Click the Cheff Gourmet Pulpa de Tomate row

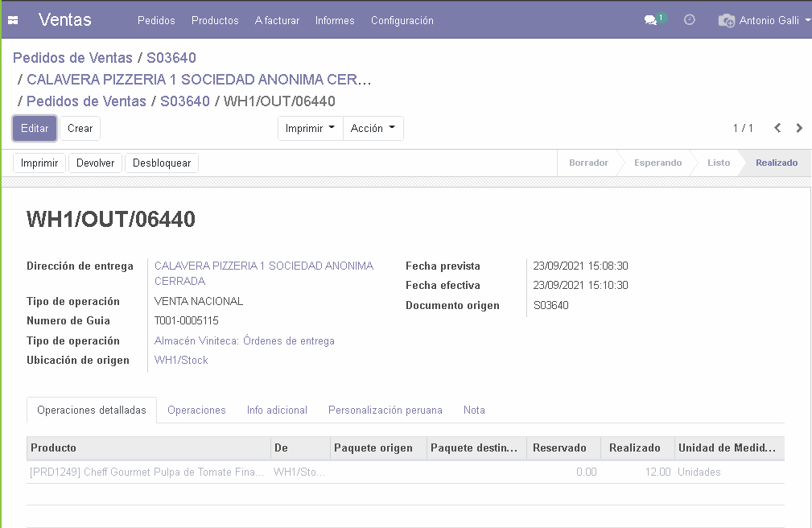pyautogui.click(x=146, y=472)
